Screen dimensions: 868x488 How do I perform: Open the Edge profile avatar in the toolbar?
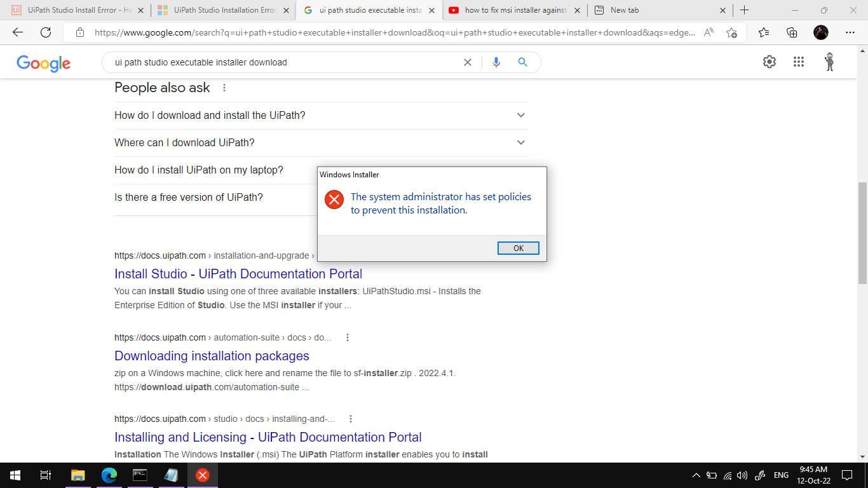[x=821, y=32]
